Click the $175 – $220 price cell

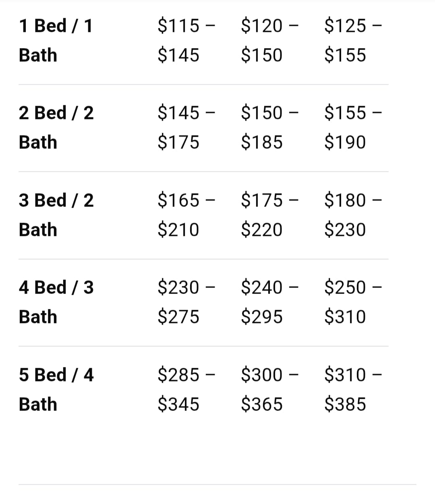[x=270, y=215]
